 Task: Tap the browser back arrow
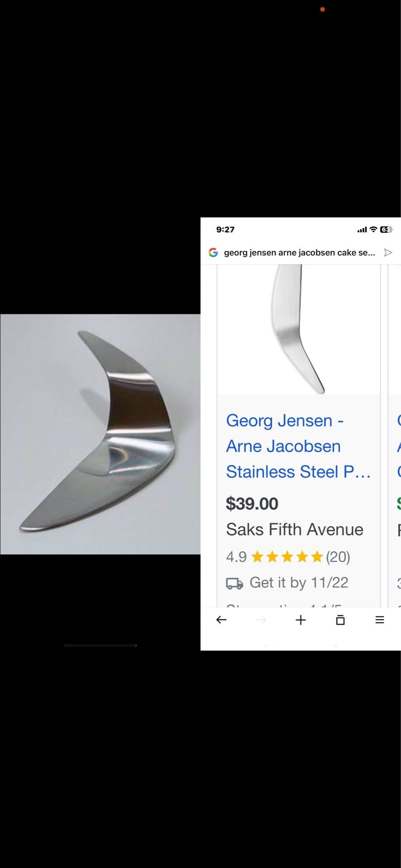click(x=221, y=620)
